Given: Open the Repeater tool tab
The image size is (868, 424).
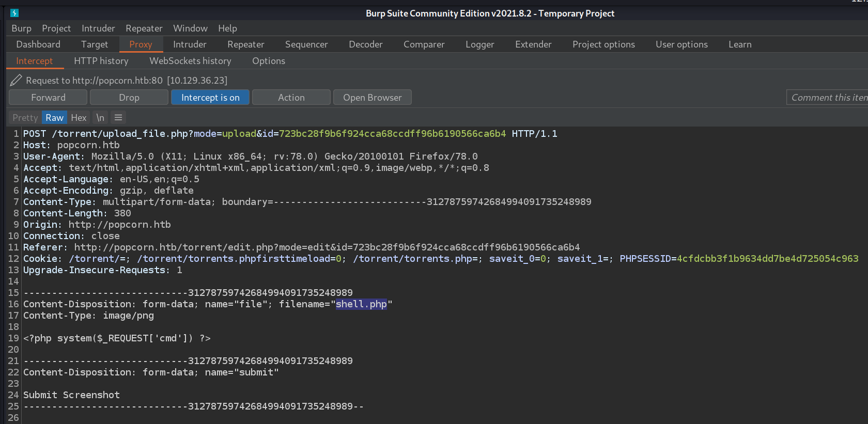Looking at the screenshot, I should [246, 44].
